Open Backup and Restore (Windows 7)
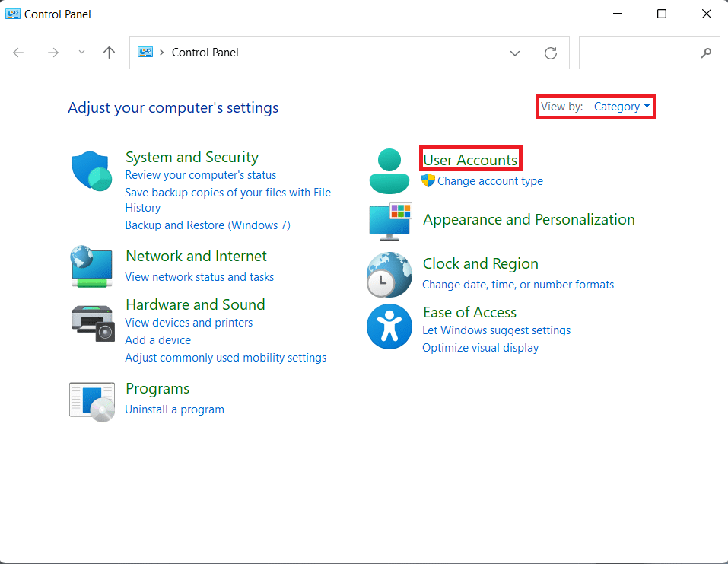728x564 pixels. (207, 225)
